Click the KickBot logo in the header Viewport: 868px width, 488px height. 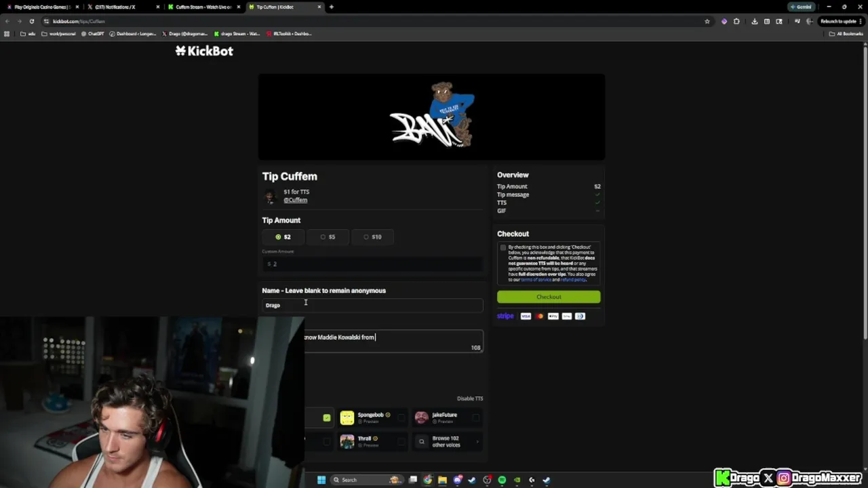[204, 51]
